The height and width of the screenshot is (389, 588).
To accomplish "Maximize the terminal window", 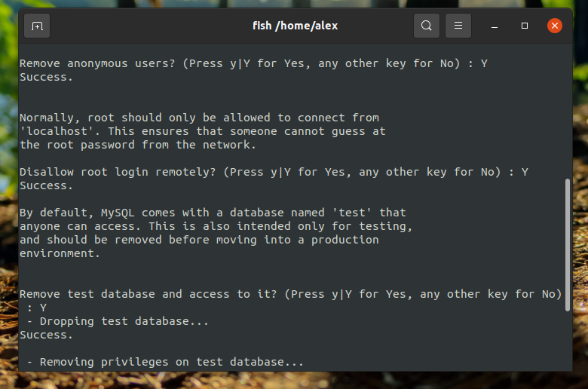I will [x=525, y=26].
